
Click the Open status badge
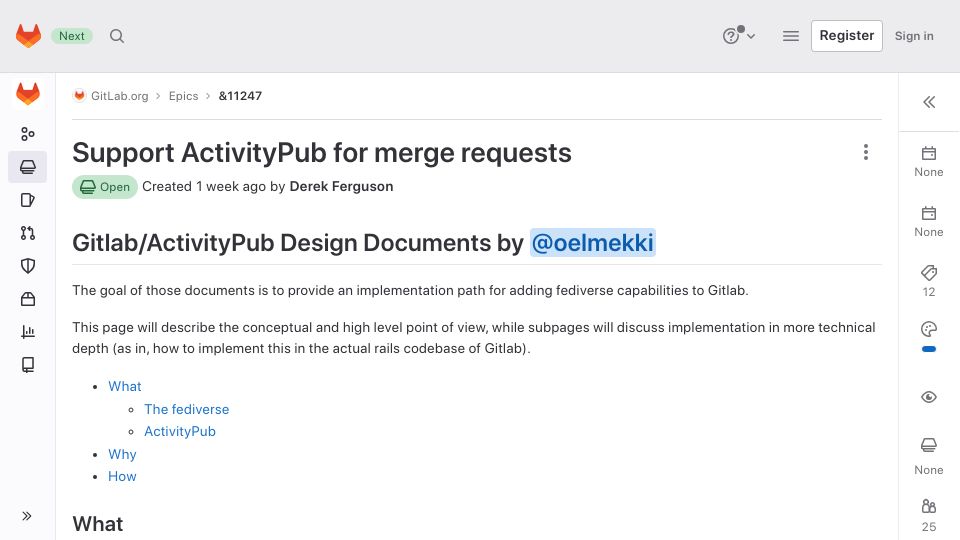(x=105, y=187)
